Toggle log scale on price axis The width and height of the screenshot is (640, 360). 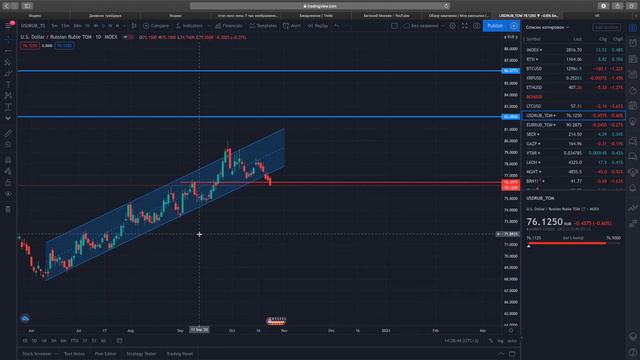pos(500,340)
